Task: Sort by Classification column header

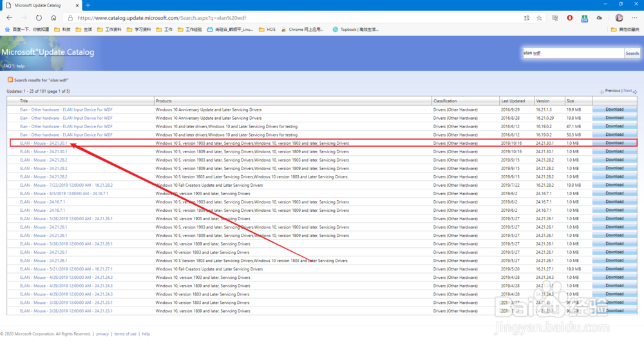Action: [x=445, y=100]
